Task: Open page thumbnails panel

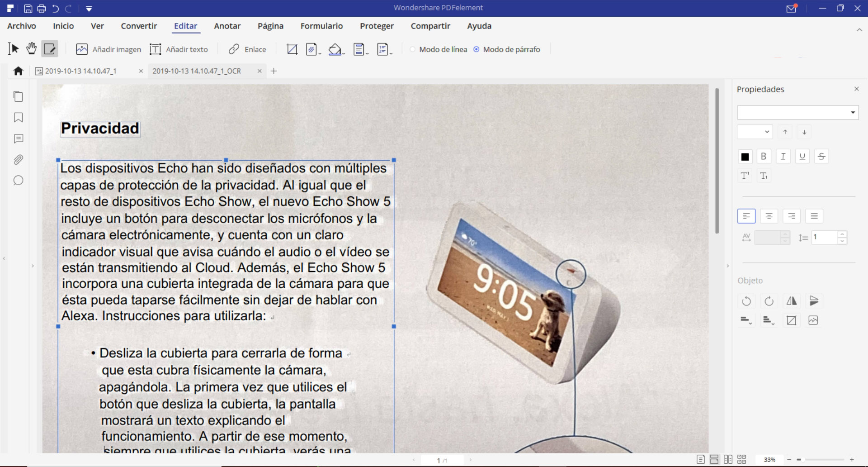Action: (18, 96)
